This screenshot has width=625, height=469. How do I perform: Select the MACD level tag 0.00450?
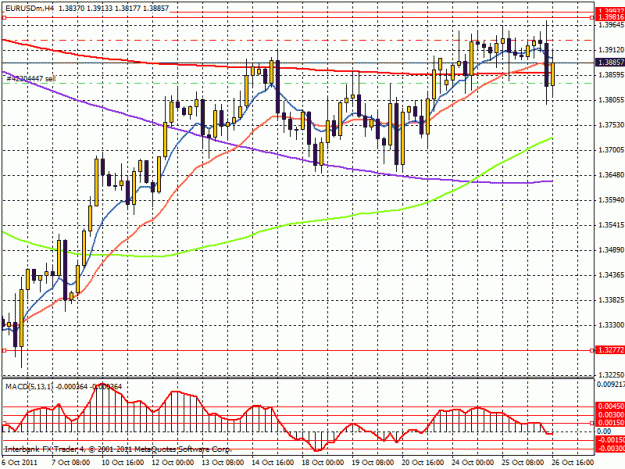610,406
